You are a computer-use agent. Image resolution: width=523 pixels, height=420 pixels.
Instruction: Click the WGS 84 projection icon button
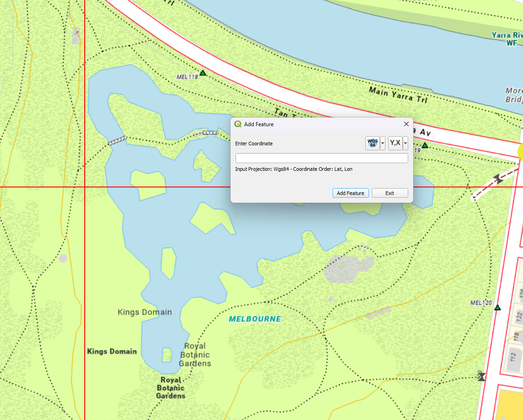click(x=372, y=143)
